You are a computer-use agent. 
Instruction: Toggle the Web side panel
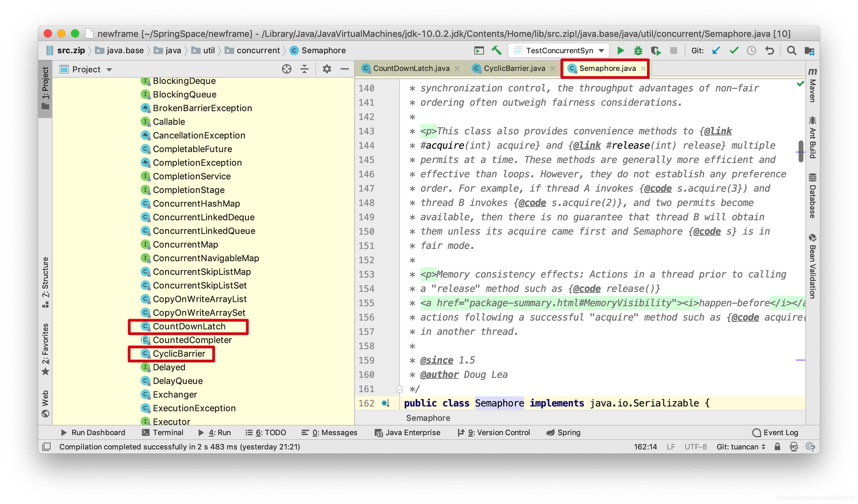tap(45, 404)
